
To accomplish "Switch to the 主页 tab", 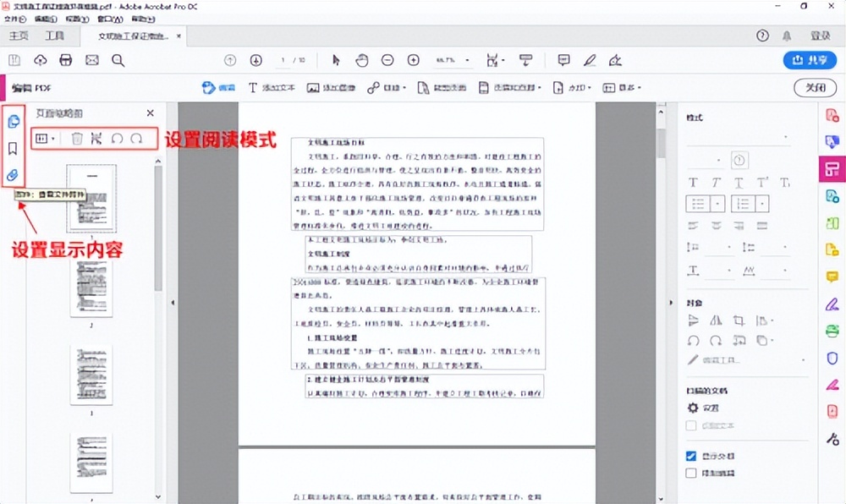I will pyautogui.click(x=19, y=36).
